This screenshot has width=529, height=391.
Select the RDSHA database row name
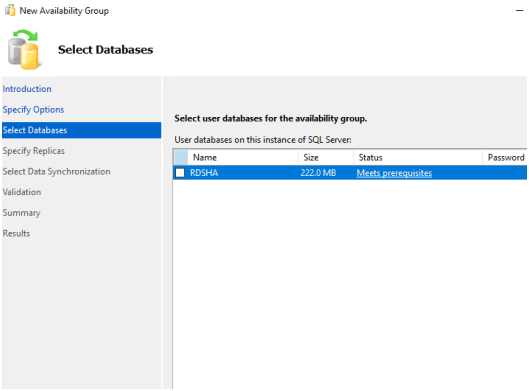coord(204,173)
